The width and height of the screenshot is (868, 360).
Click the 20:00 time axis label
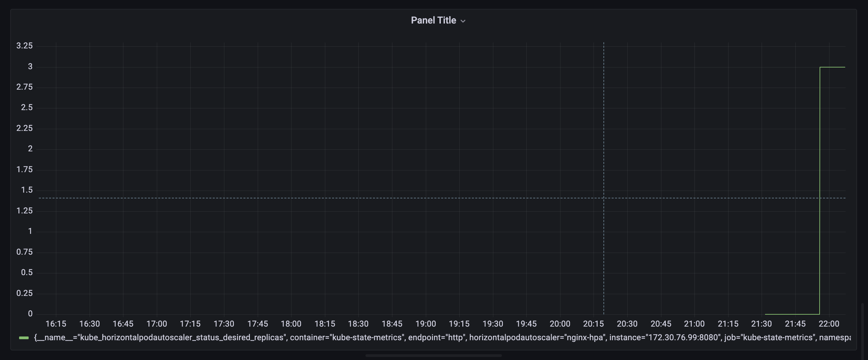pos(560,324)
